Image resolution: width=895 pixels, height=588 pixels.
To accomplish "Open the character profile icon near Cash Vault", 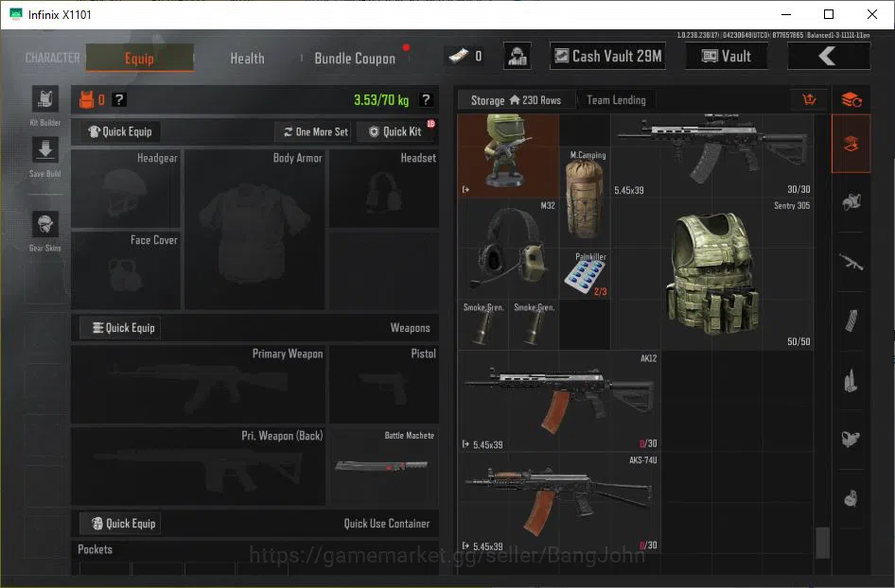I will (518, 56).
